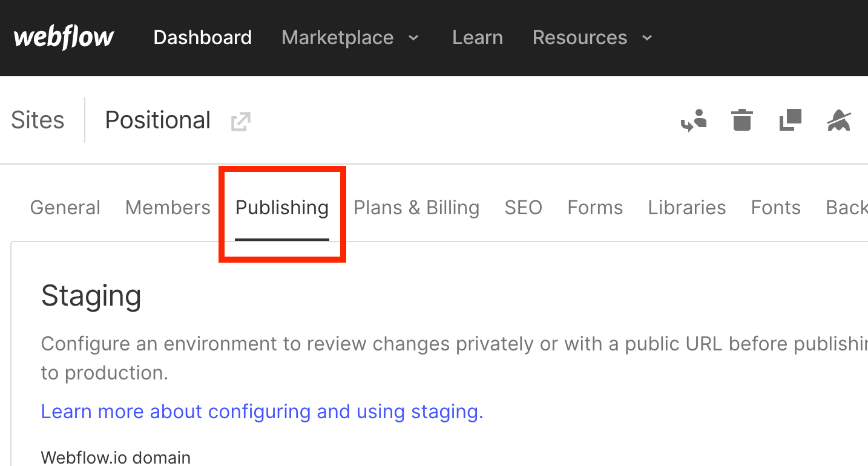
Task: Open the Learn menu item
Action: click(x=478, y=38)
